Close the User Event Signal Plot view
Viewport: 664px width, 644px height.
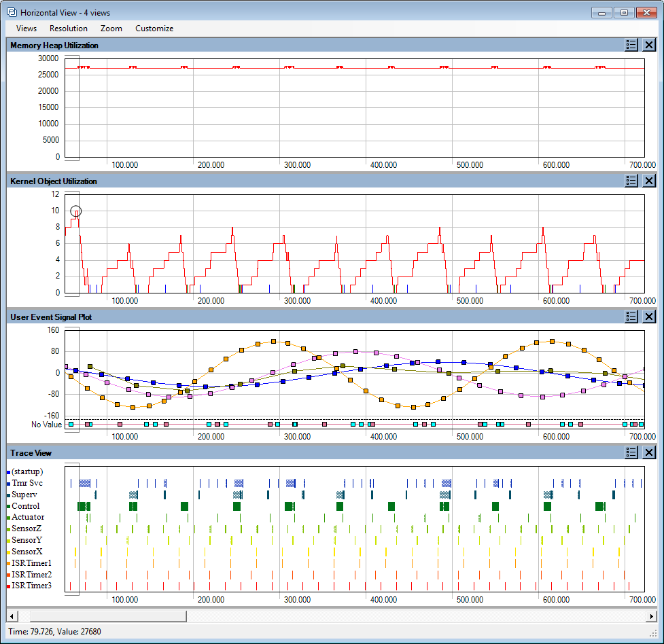649,317
